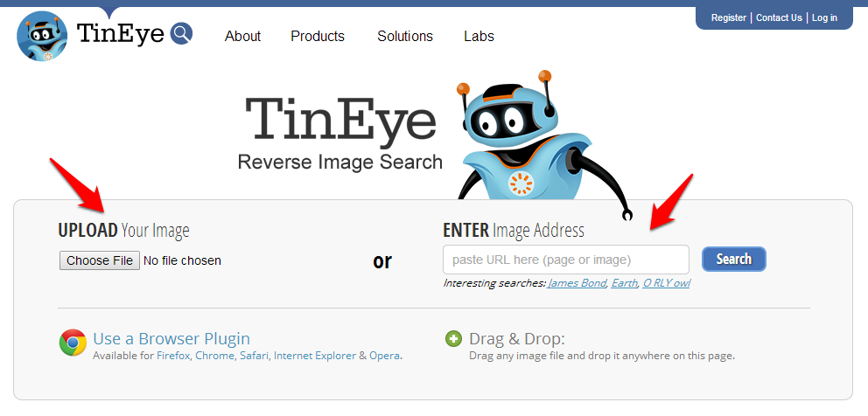Image resolution: width=868 pixels, height=416 pixels.
Task: Click the Chrome browser plugin icon
Action: click(x=73, y=343)
